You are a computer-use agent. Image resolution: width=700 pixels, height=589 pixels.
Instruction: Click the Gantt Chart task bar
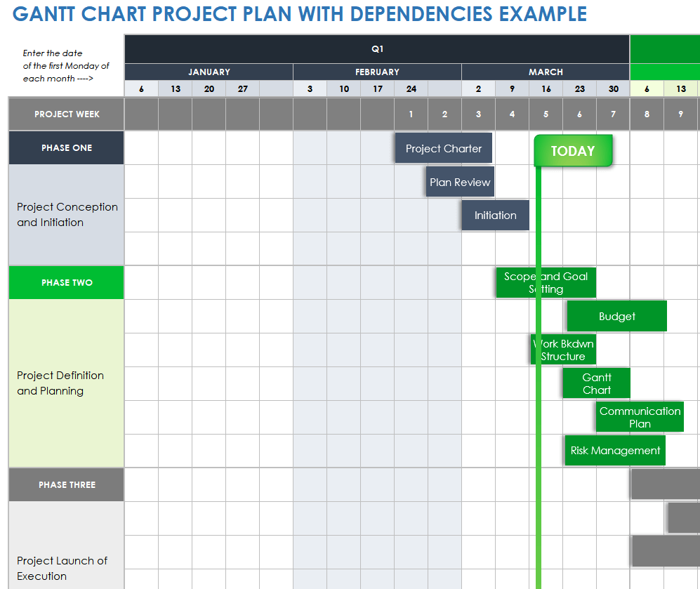click(x=596, y=383)
